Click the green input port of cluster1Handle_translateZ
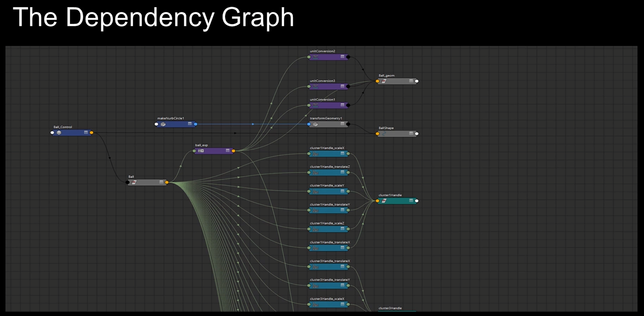This screenshot has width=644, height=316. pos(309,173)
